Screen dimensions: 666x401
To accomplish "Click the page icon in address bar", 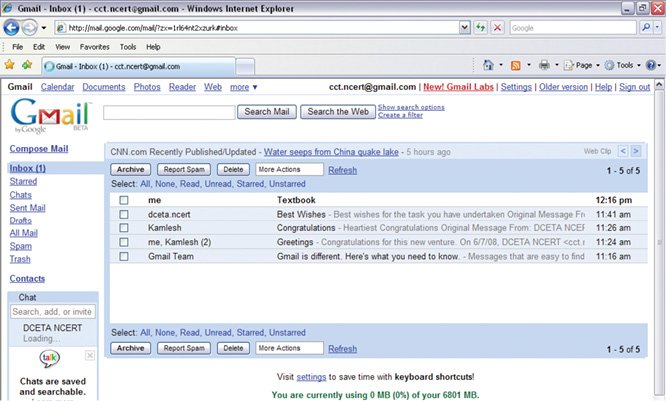I will tap(62, 28).
